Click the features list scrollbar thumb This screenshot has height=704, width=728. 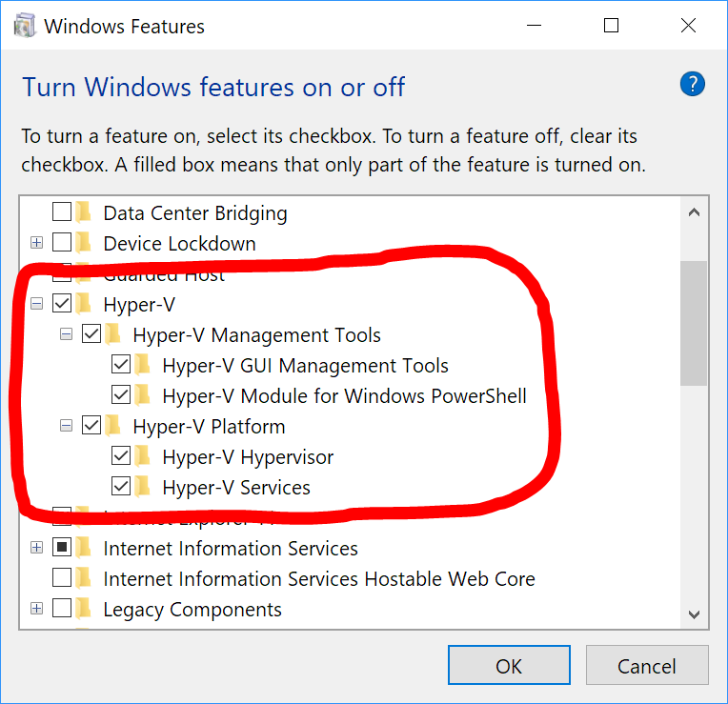pyautogui.click(x=694, y=323)
